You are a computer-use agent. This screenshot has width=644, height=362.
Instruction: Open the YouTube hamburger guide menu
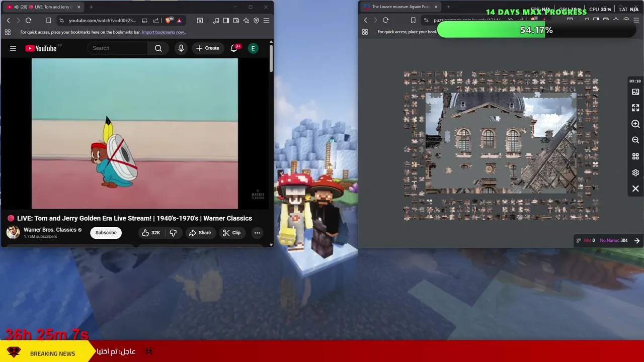click(13, 48)
